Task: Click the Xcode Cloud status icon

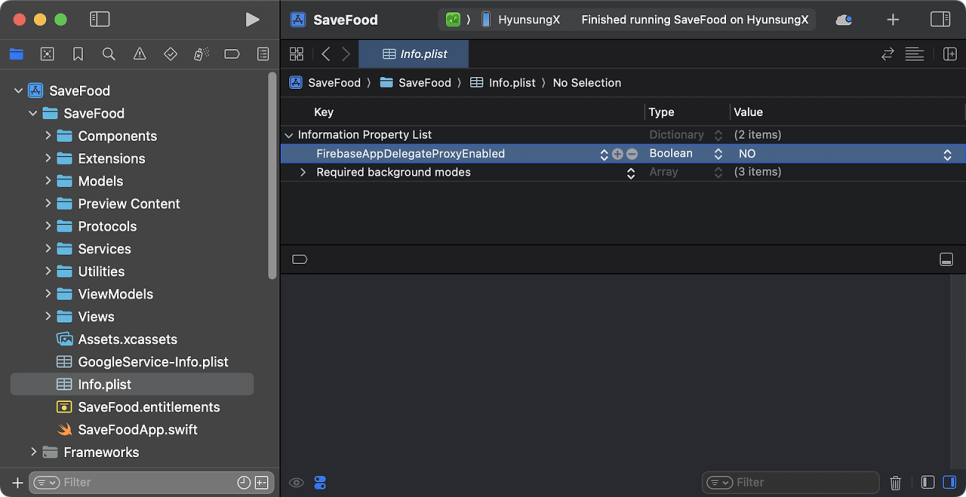Action: pos(844,20)
